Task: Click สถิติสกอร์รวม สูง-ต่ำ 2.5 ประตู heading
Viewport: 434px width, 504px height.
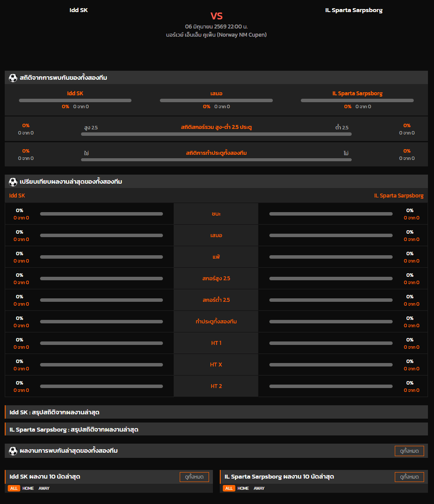Action: tap(216, 127)
